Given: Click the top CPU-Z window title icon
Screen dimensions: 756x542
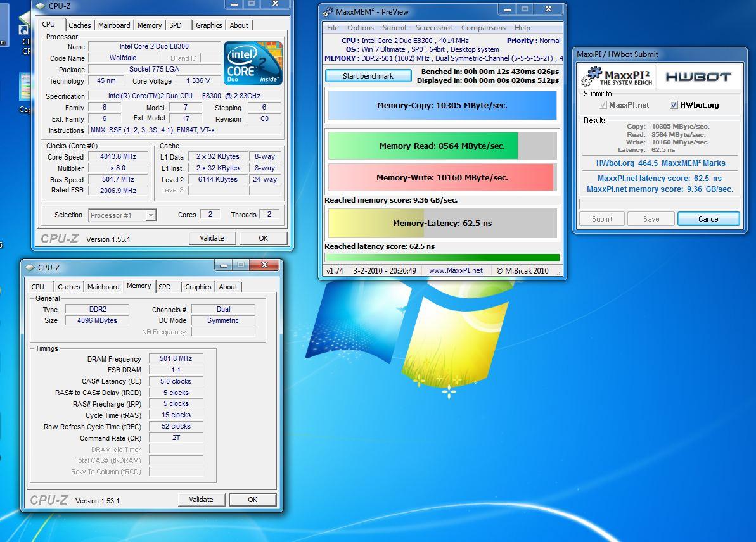Looking at the screenshot, I should click(41, 6).
